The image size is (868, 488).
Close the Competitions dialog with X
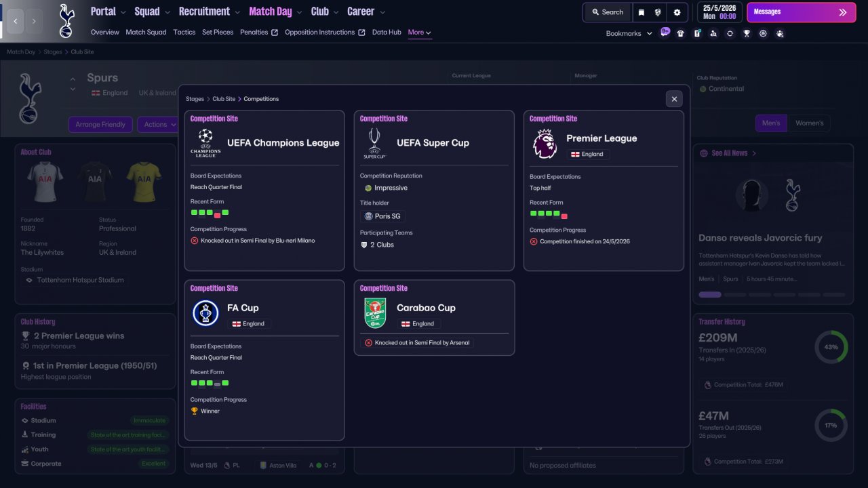coord(674,99)
